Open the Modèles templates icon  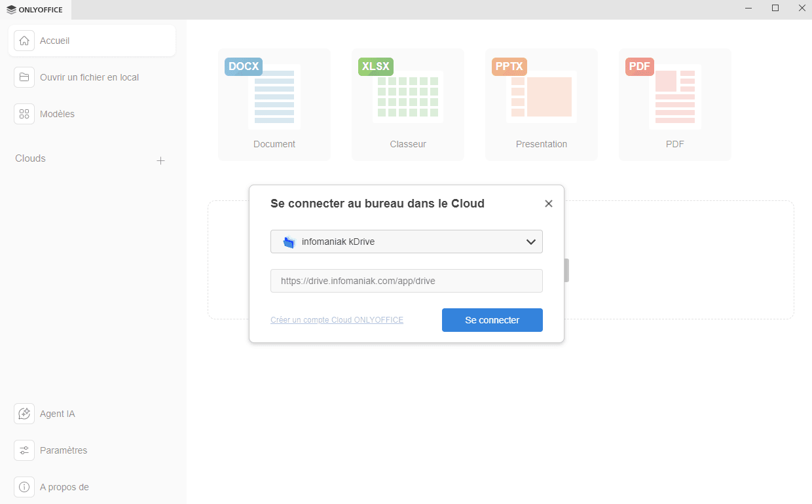[24, 113]
